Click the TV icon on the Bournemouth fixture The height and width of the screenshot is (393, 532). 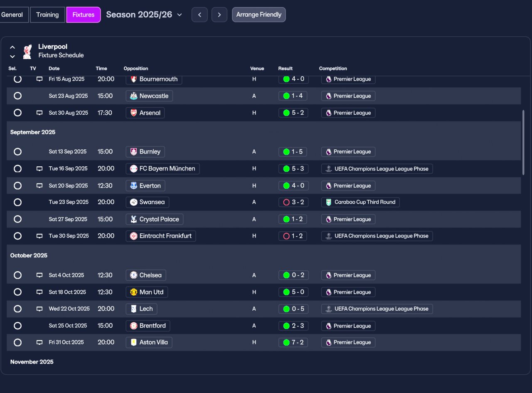(x=39, y=79)
